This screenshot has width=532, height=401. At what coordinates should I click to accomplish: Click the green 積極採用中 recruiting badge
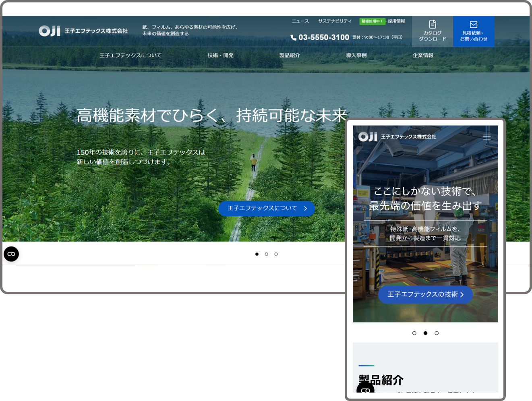coord(372,21)
